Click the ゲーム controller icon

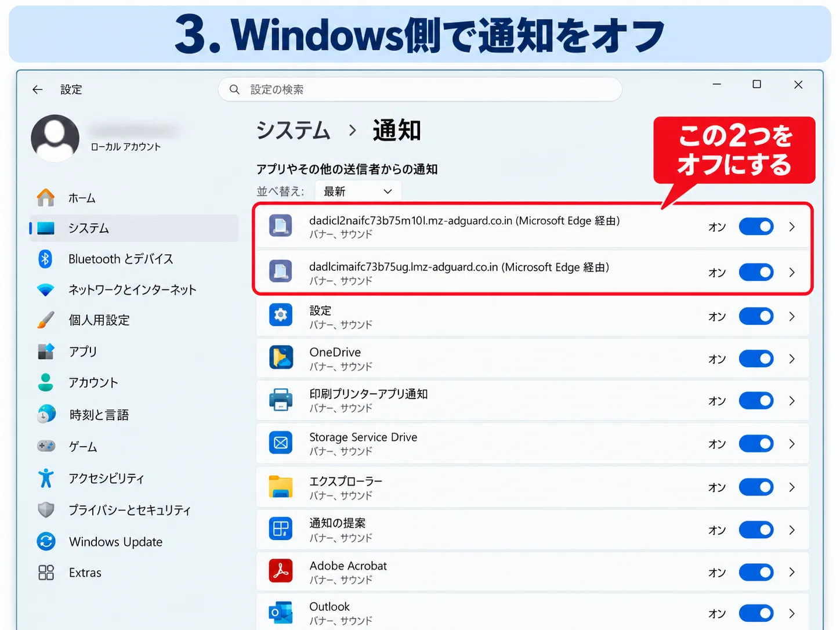point(46,446)
